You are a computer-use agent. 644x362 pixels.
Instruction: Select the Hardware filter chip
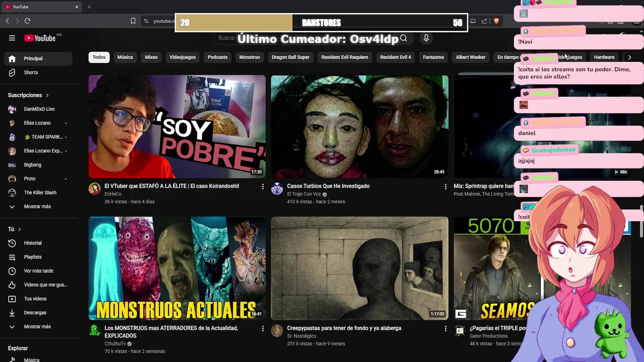coord(604,57)
